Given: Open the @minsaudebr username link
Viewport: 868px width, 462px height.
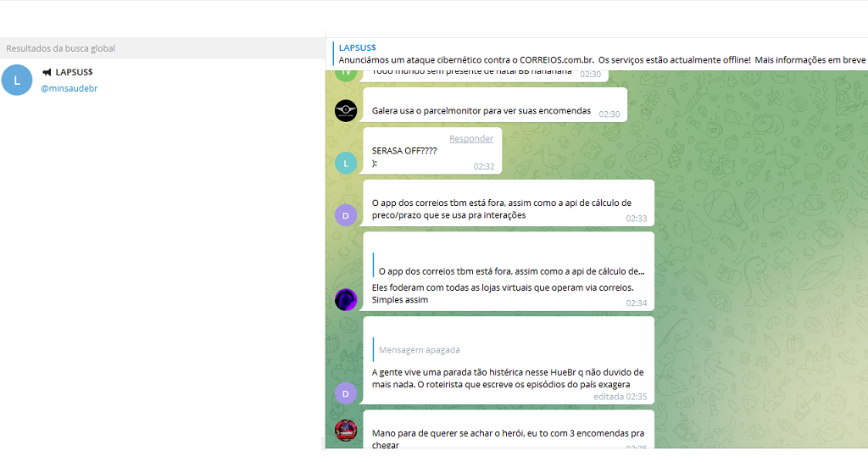Looking at the screenshot, I should tap(70, 88).
